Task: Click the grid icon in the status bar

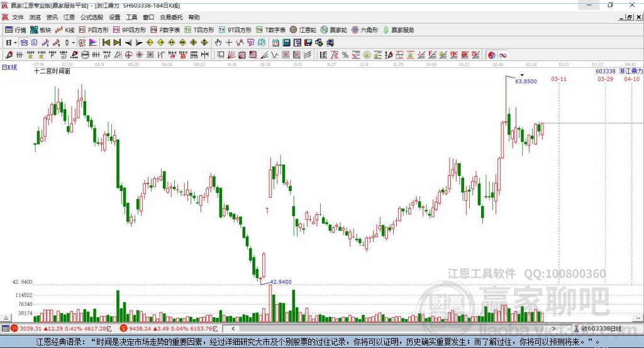Action: (5, 329)
